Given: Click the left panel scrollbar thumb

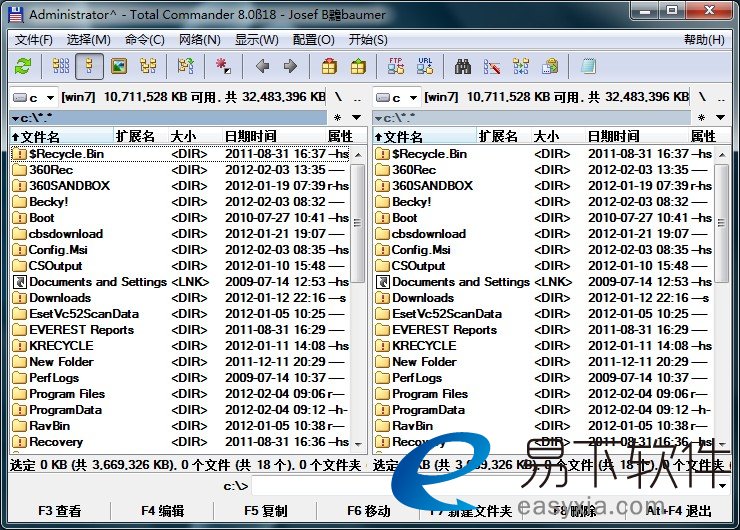Looking at the screenshot, I should tap(358, 223).
